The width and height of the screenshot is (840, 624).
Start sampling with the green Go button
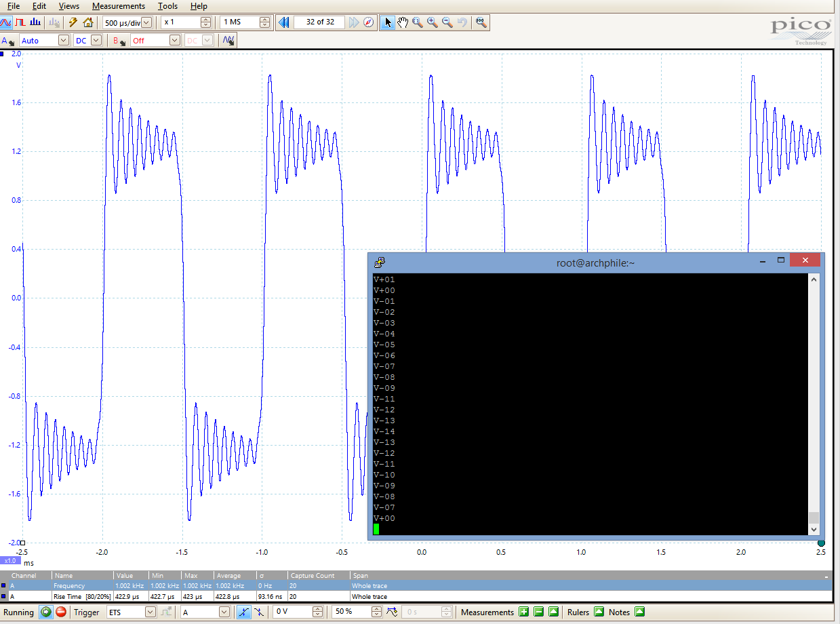pyautogui.click(x=45, y=612)
